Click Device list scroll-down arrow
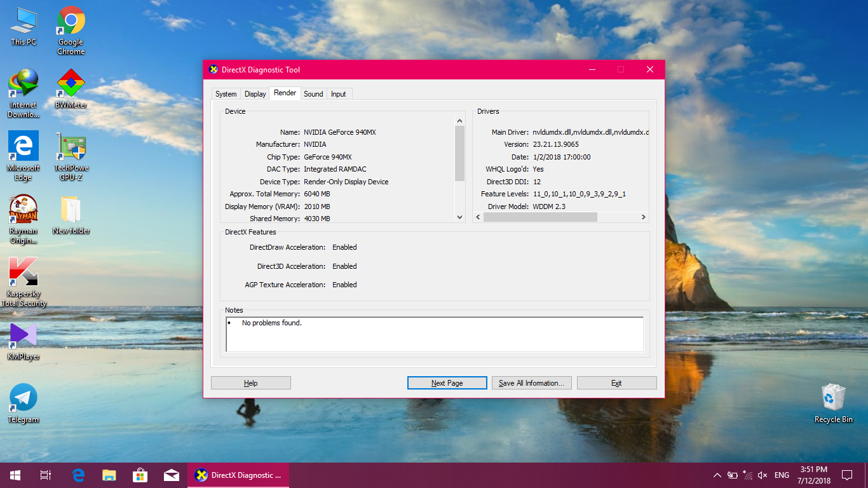 click(x=460, y=217)
